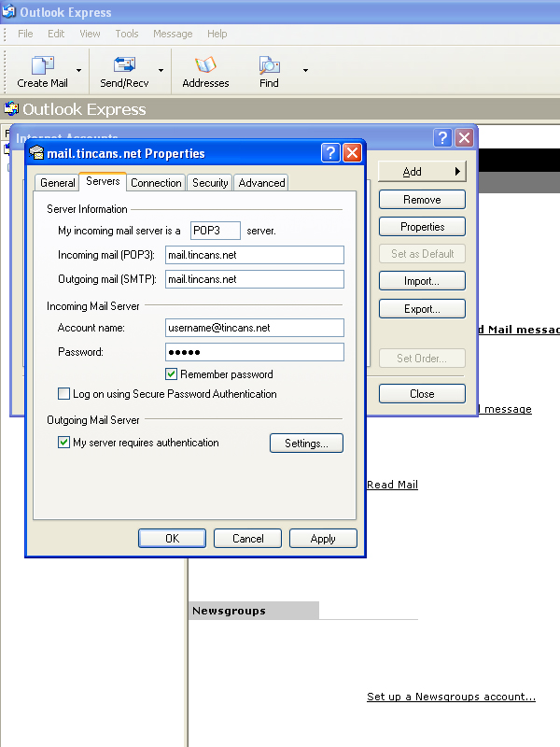Viewport: 560px width, 747px height.
Task: Open the View menu
Action: tap(90, 34)
